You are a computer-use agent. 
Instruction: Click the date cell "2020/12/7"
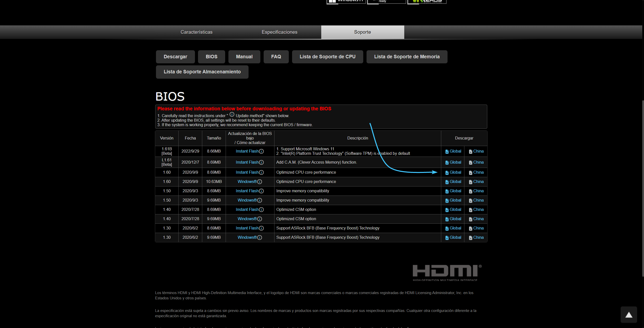[190, 162]
